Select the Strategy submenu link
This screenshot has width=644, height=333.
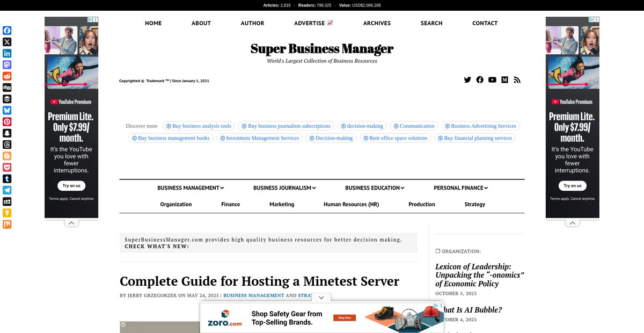tap(475, 204)
